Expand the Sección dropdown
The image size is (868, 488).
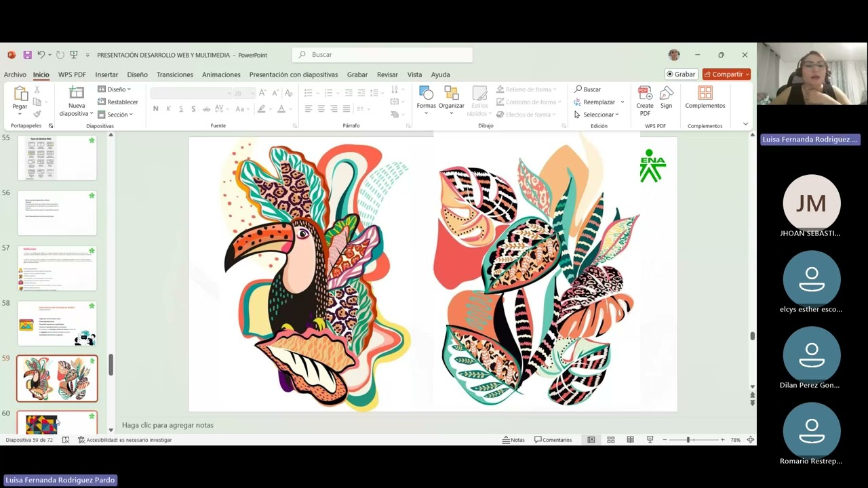click(x=115, y=115)
